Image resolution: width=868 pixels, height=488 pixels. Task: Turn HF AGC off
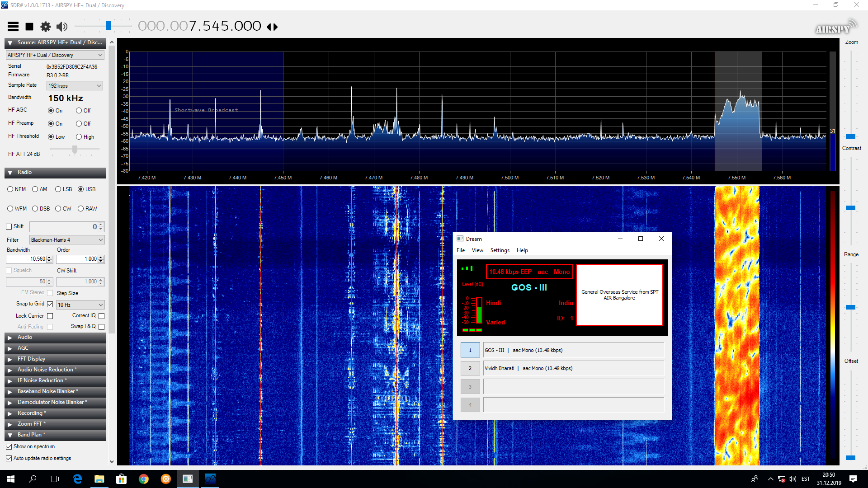[79, 111]
